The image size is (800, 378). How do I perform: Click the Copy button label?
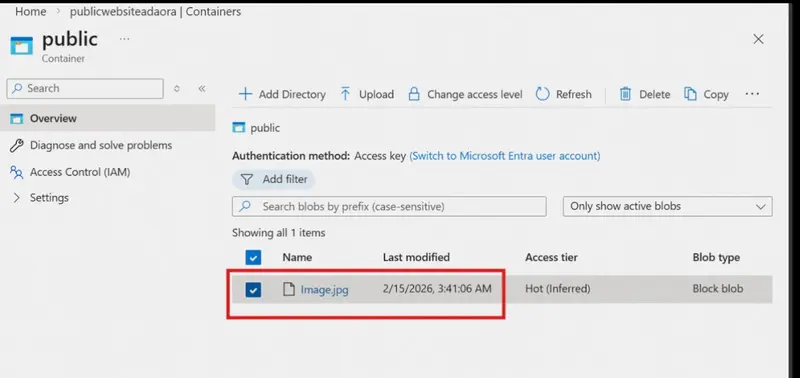(x=716, y=94)
